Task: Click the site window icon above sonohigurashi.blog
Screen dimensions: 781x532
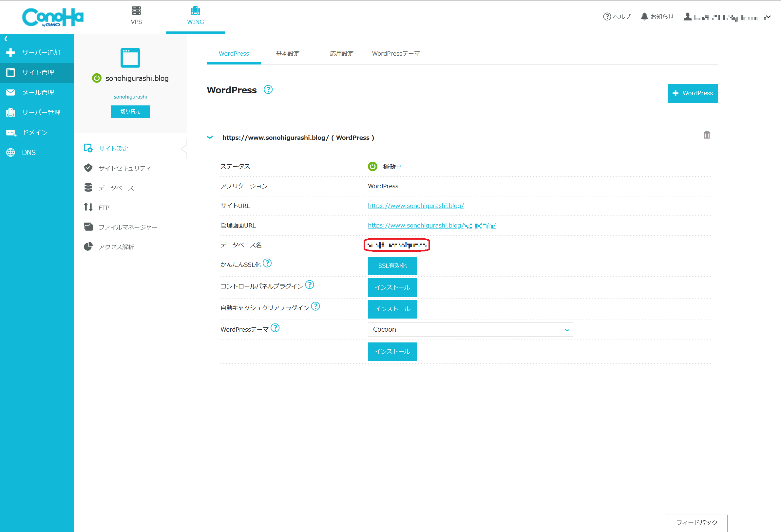Action: tap(130, 58)
